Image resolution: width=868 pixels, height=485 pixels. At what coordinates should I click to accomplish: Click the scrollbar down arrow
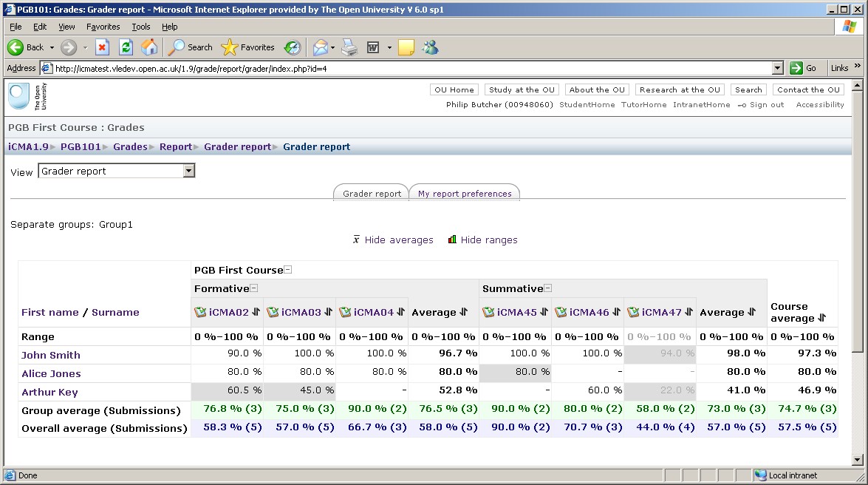[858, 460]
